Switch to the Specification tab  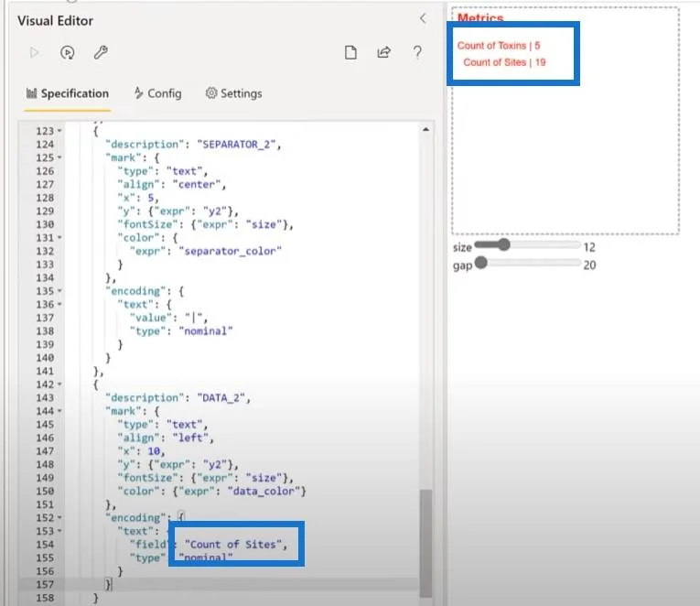coord(68,93)
